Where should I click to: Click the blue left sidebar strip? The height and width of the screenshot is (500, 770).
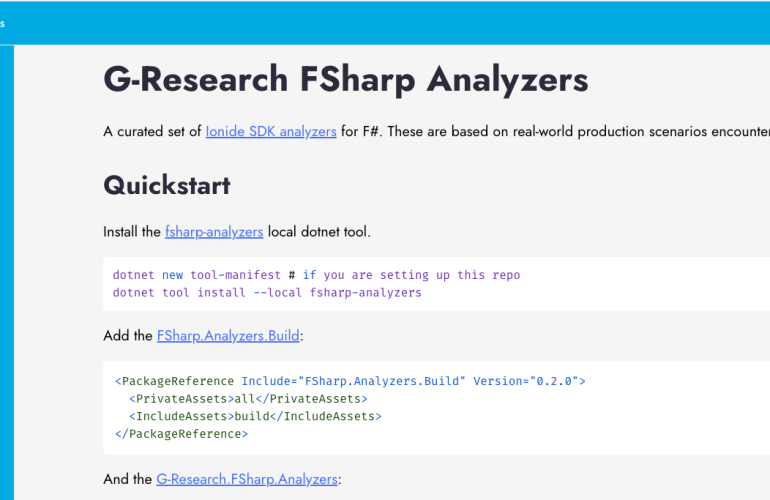click(6, 270)
